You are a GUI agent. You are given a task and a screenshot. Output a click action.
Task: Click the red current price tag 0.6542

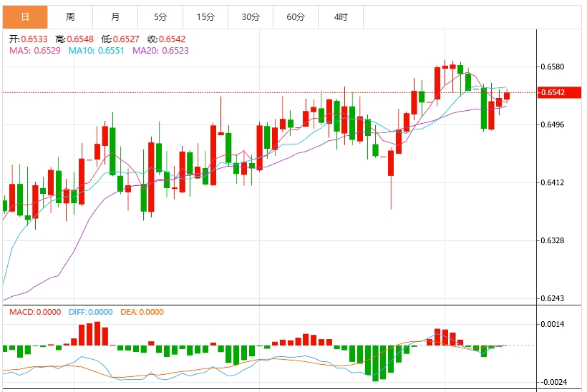(x=559, y=92)
